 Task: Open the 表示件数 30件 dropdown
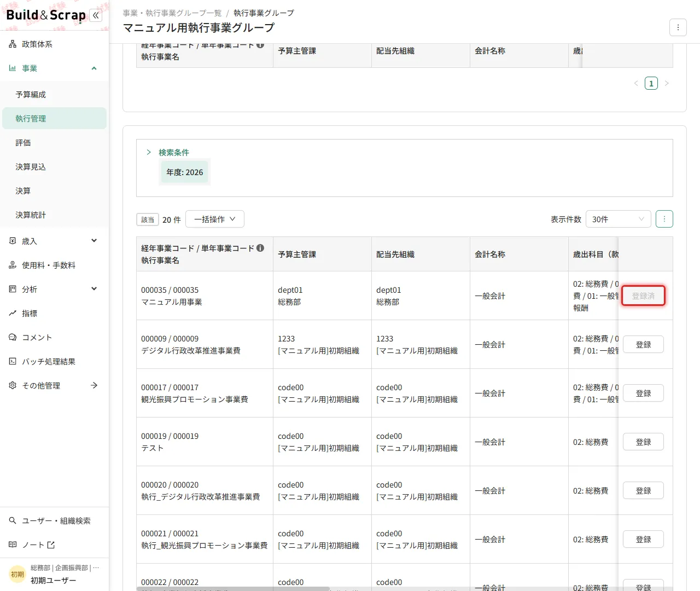pyautogui.click(x=619, y=219)
